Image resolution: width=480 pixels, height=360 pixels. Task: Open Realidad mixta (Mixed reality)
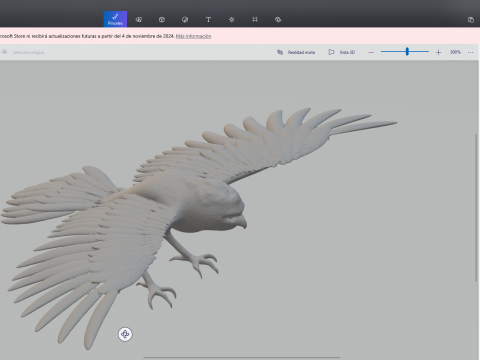pos(296,52)
